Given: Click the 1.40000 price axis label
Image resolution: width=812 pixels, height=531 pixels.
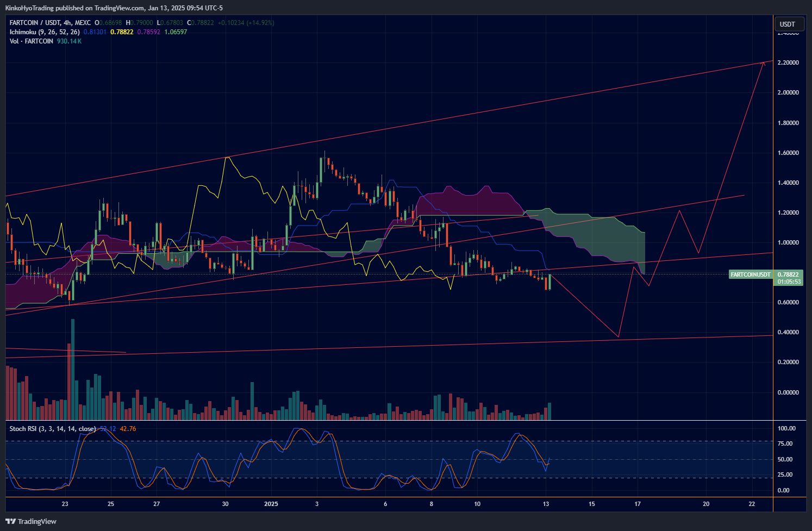Looking at the screenshot, I should pyautogui.click(x=788, y=183).
